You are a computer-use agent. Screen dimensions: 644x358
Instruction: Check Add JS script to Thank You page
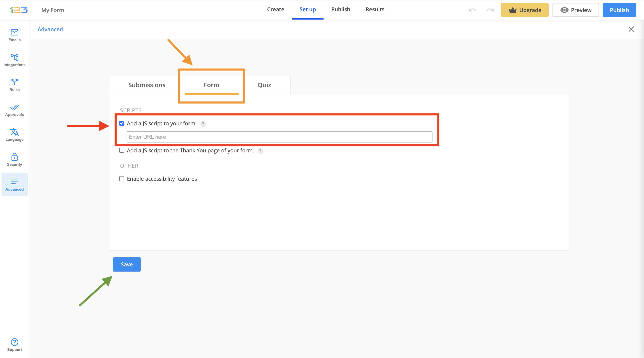[122, 150]
